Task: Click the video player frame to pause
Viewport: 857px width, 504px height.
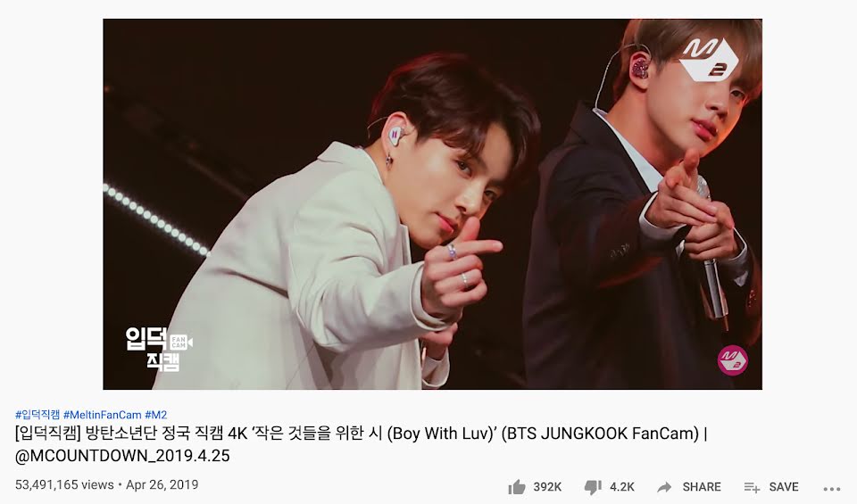Action: 432,204
